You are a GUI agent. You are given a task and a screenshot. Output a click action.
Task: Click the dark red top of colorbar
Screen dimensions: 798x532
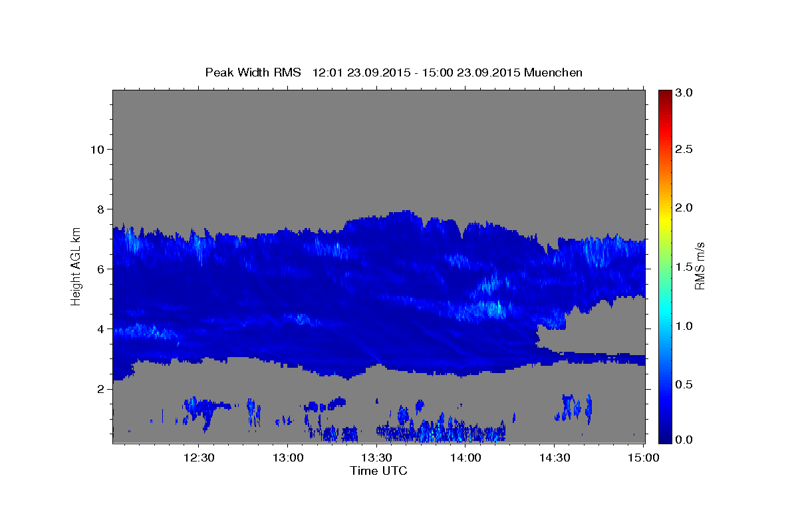[664, 95]
